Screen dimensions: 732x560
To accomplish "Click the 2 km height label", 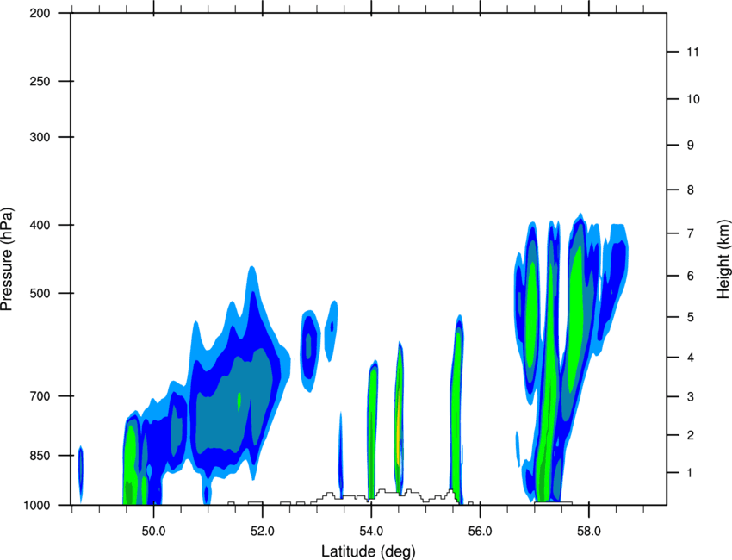I will click(691, 435).
